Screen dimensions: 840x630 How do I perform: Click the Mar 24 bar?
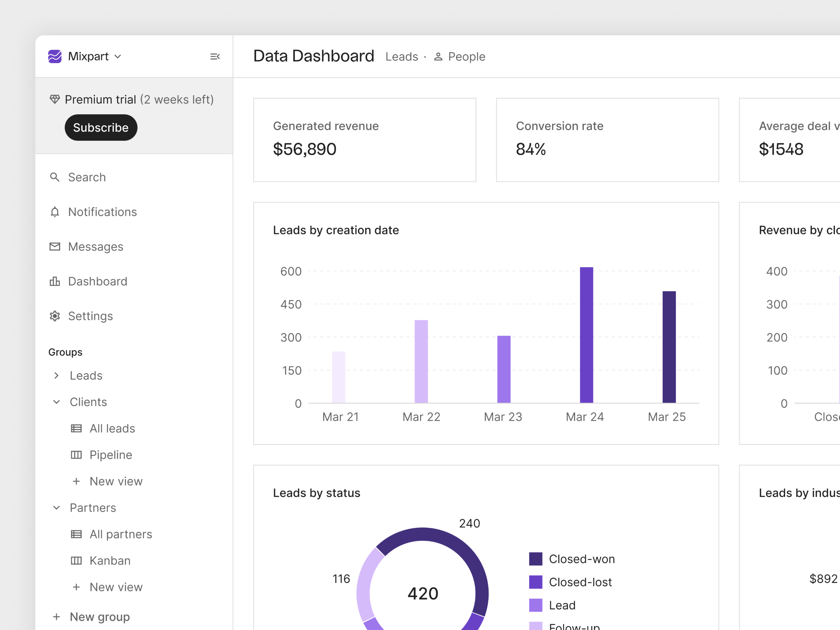(586, 335)
